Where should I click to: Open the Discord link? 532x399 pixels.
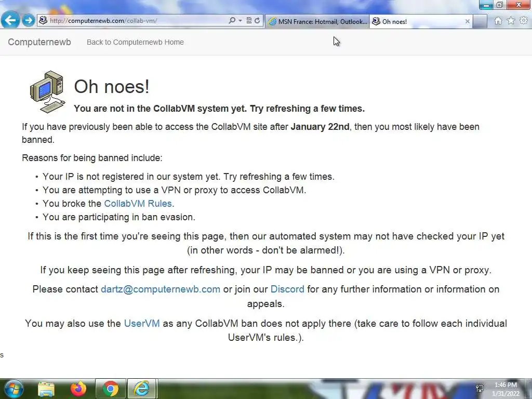click(287, 289)
